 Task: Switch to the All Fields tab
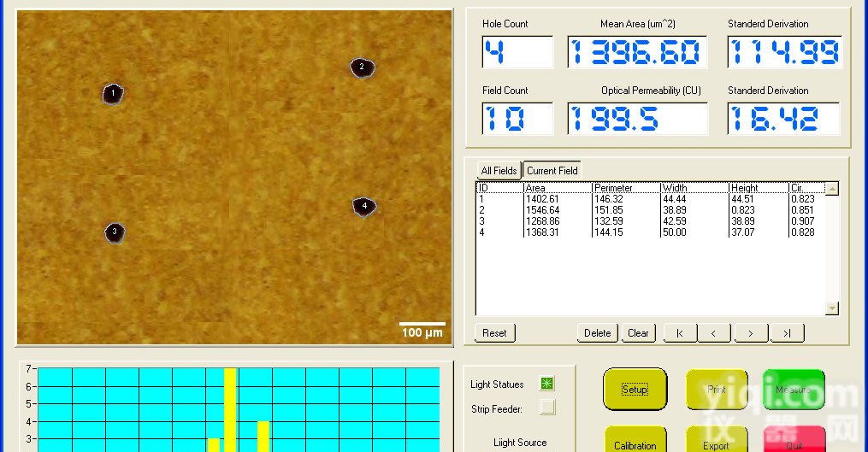499,170
